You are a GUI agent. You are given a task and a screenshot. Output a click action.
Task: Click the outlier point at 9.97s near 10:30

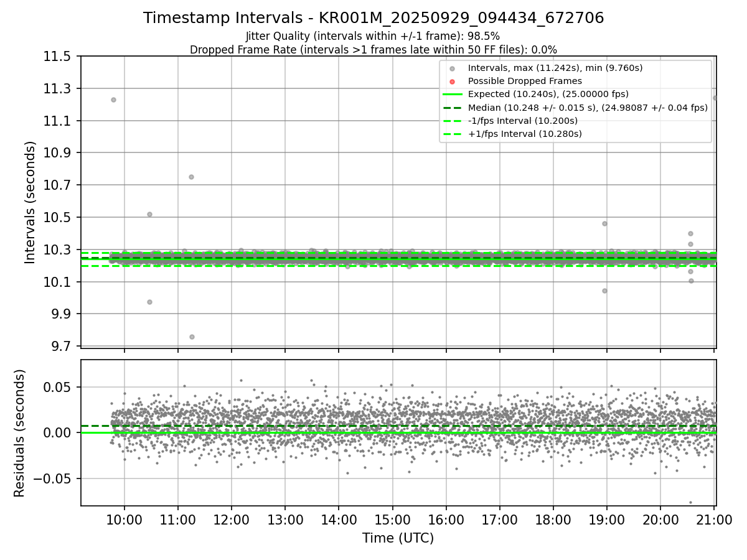pyautogui.click(x=149, y=302)
